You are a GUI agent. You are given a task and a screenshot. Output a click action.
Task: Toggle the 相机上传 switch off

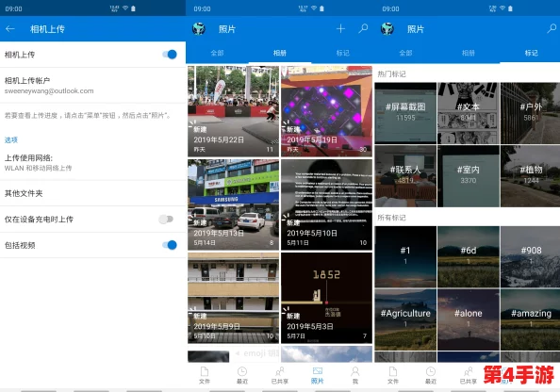[x=170, y=55]
